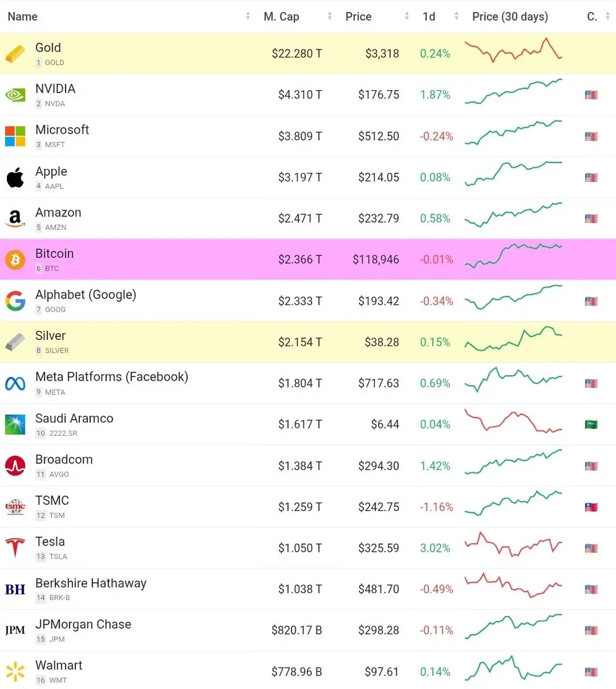Click Bitcoin 30-day price chart

click(513, 256)
